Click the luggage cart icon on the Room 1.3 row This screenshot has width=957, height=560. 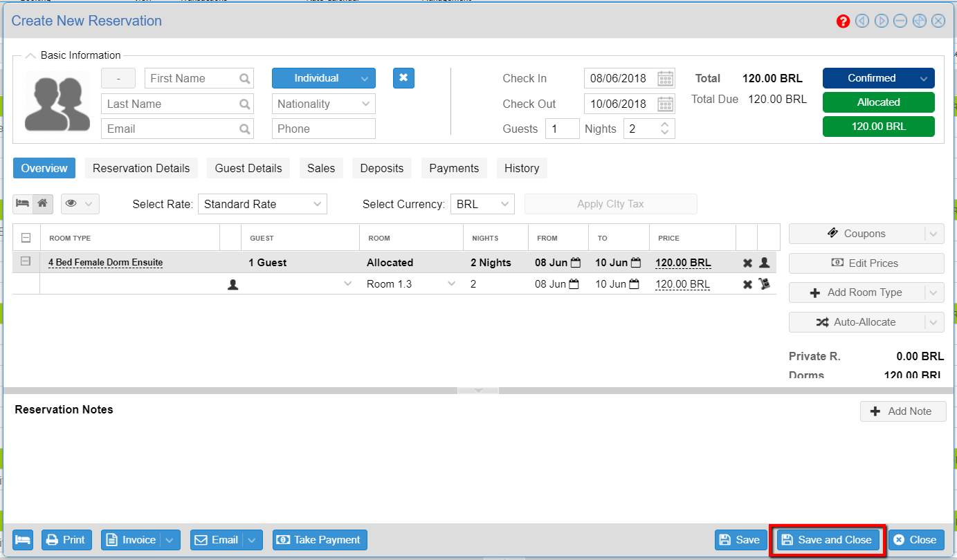tap(763, 283)
